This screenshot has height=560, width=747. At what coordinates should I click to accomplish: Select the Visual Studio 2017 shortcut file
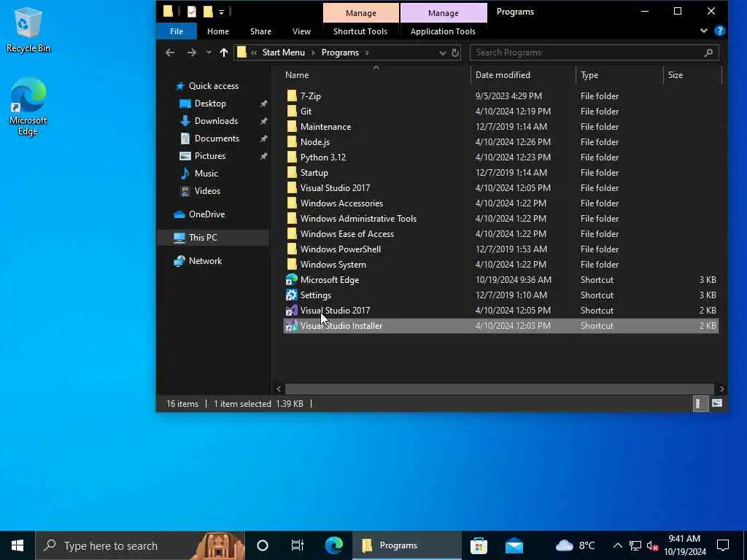pyautogui.click(x=500, y=311)
